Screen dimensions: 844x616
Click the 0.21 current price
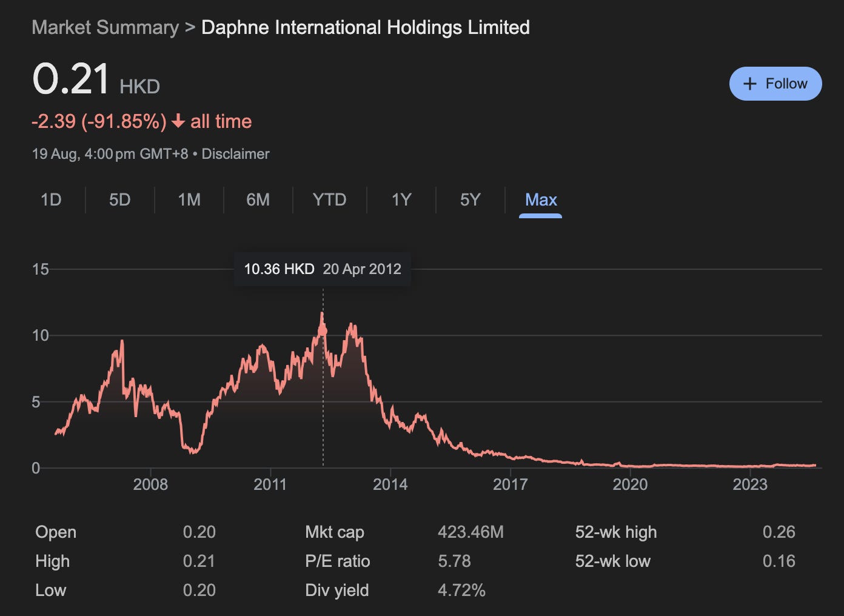tap(71, 79)
